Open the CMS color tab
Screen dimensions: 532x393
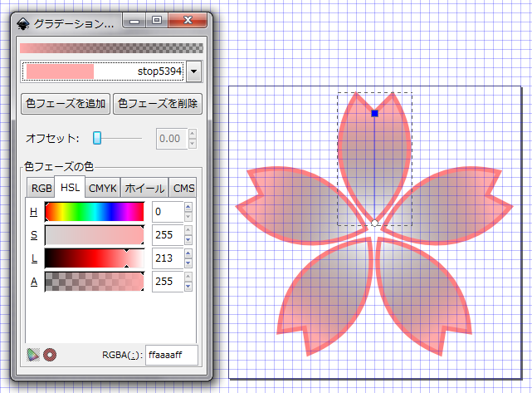(183, 188)
